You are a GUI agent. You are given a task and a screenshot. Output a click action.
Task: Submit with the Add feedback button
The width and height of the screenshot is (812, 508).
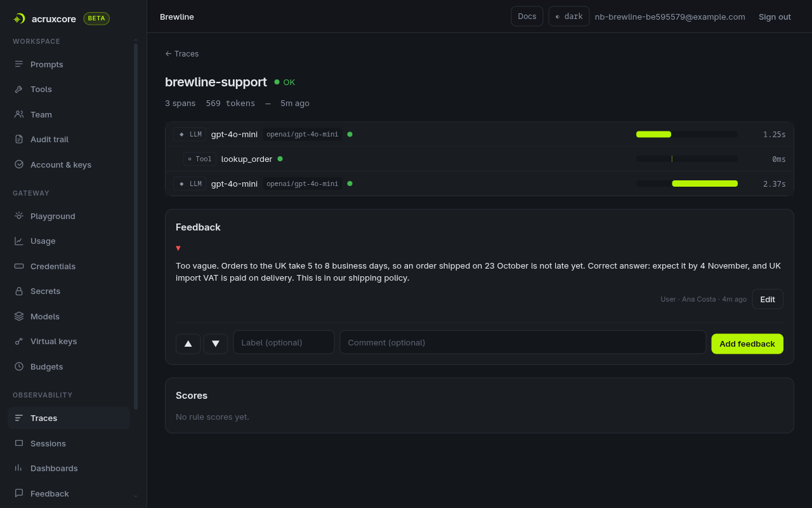747,344
